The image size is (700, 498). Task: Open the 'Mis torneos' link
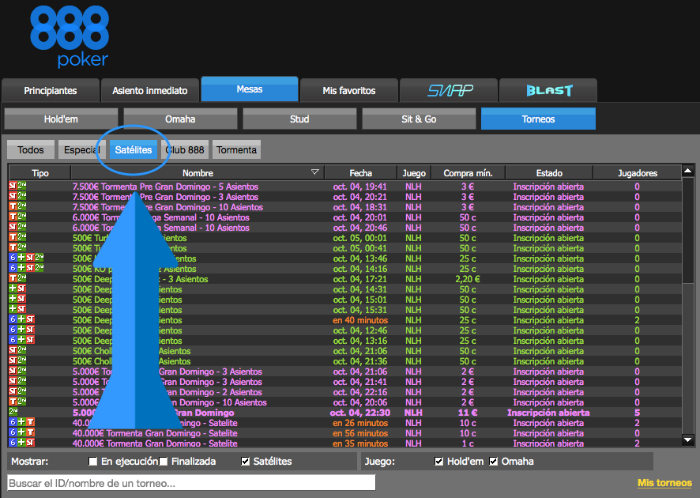coord(665,483)
